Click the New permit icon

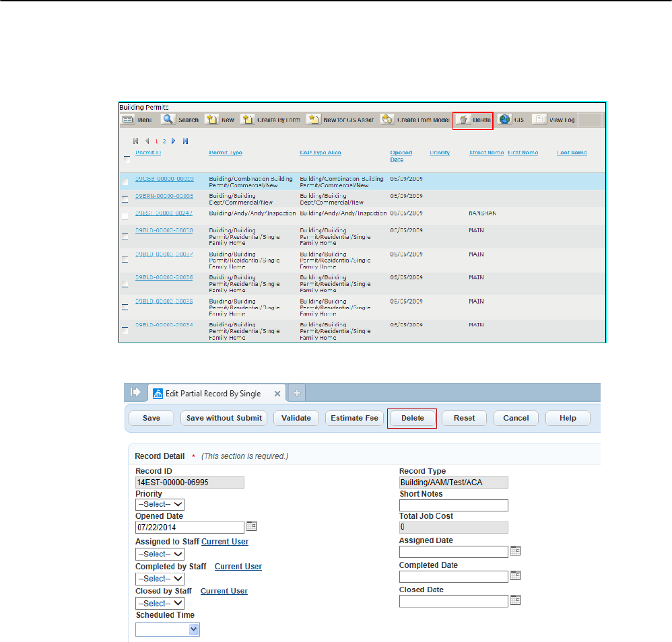tap(211, 119)
